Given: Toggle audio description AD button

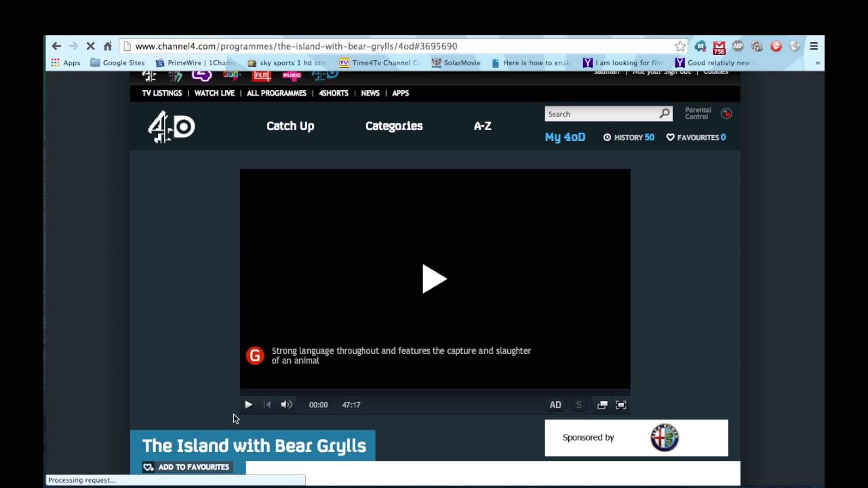Looking at the screenshot, I should coord(555,405).
